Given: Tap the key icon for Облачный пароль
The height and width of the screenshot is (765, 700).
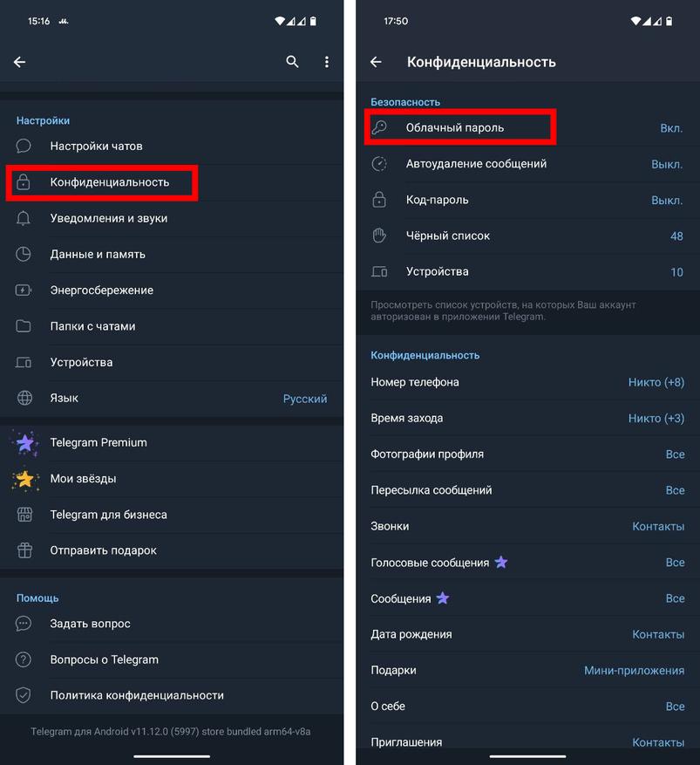Looking at the screenshot, I should tap(379, 127).
